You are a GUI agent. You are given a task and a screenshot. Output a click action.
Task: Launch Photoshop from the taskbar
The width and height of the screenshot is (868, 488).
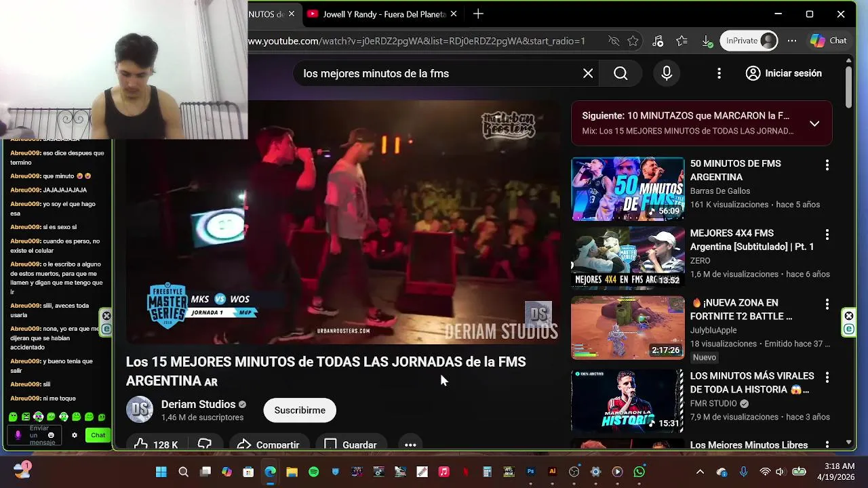click(x=530, y=472)
